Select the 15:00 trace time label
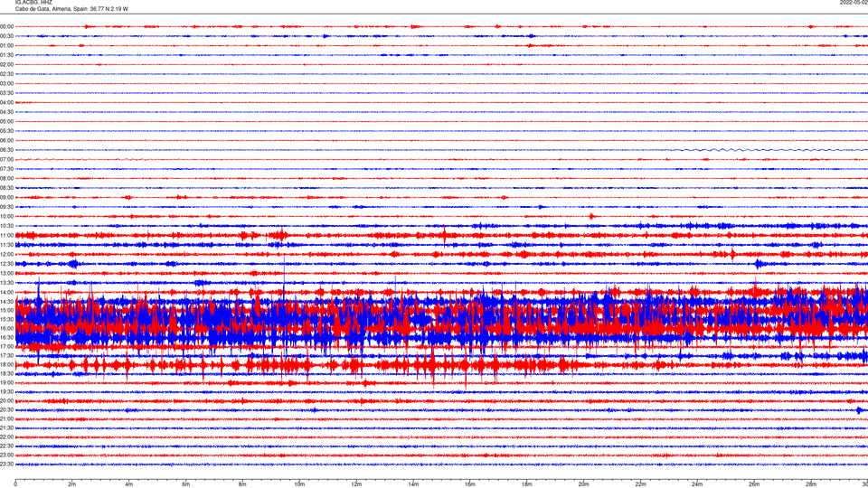 point(6,310)
